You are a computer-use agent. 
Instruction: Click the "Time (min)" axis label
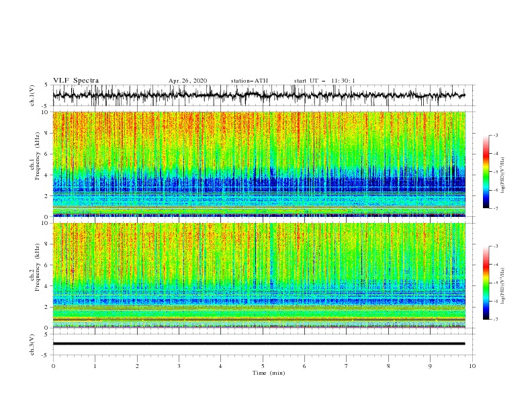[x=269, y=373]
